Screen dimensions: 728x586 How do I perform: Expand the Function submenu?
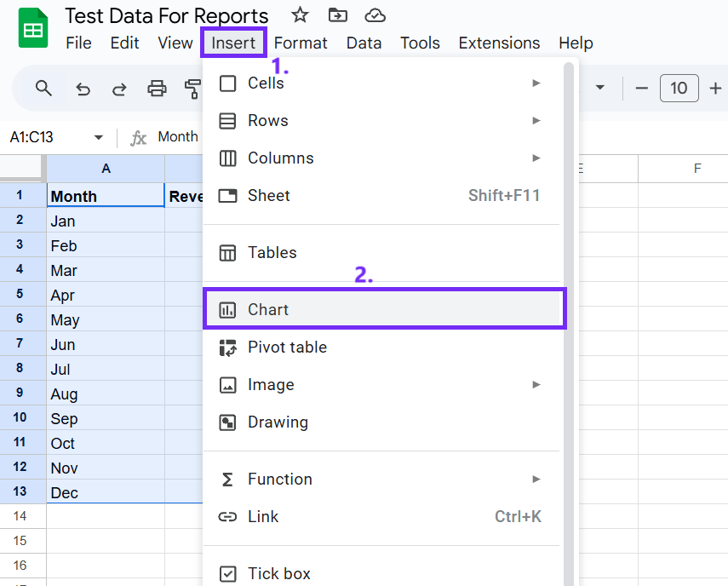(536, 479)
